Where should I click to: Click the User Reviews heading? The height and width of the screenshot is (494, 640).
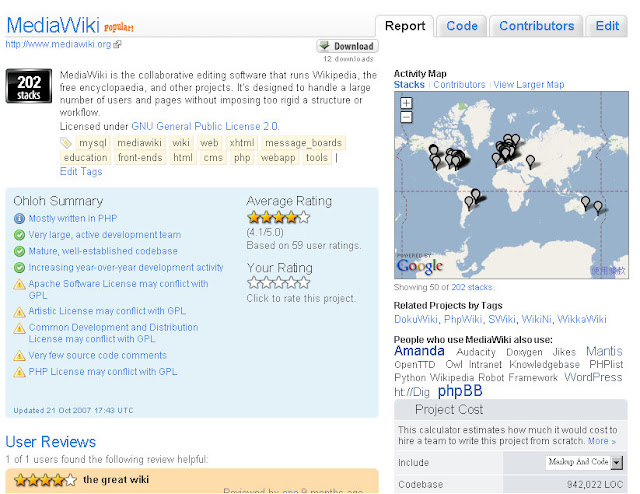[x=51, y=442]
